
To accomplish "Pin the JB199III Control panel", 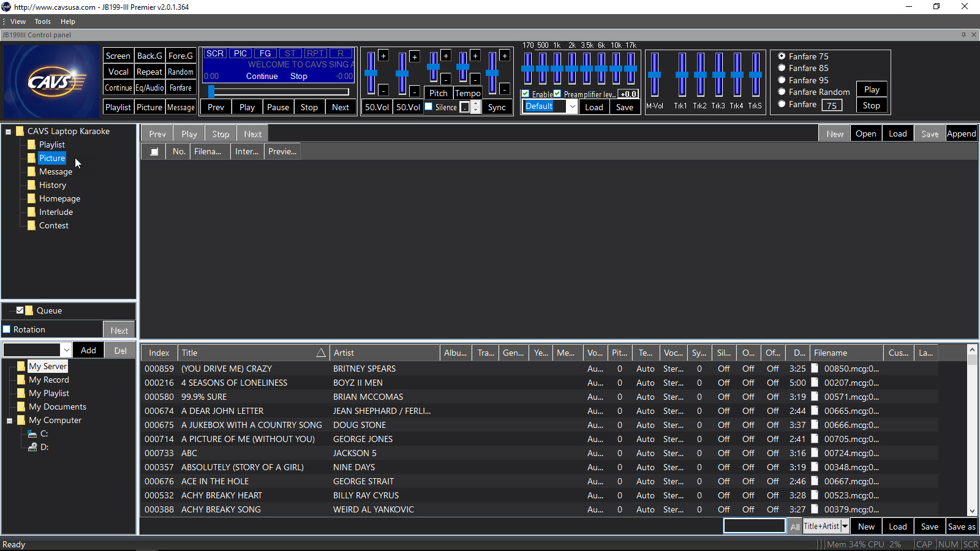I will click(x=963, y=35).
